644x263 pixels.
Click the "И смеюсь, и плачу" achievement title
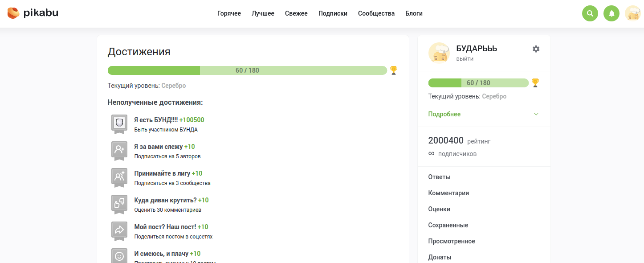tap(161, 254)
